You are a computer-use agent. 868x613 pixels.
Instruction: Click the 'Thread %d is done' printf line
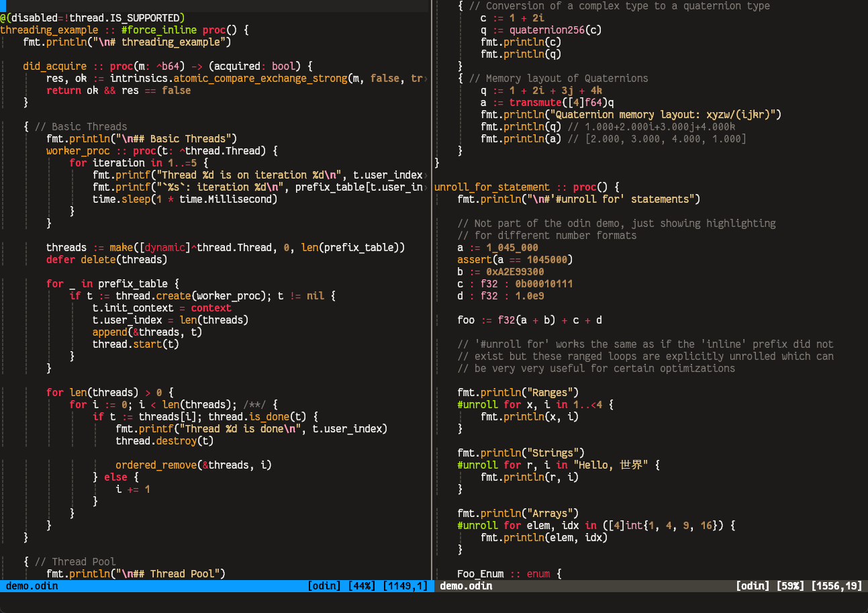(x=252, y=429)
